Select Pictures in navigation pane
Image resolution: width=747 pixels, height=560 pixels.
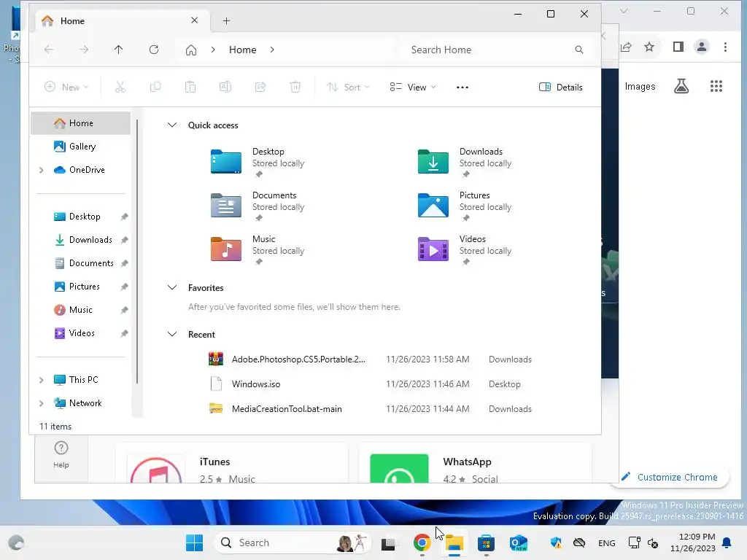tap(80, 286)
